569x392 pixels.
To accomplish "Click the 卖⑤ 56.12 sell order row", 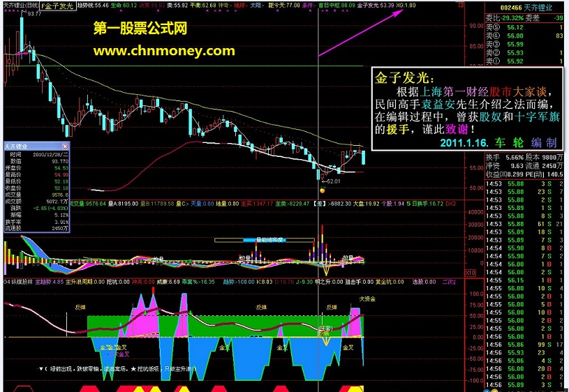I will tap(525, 28).
